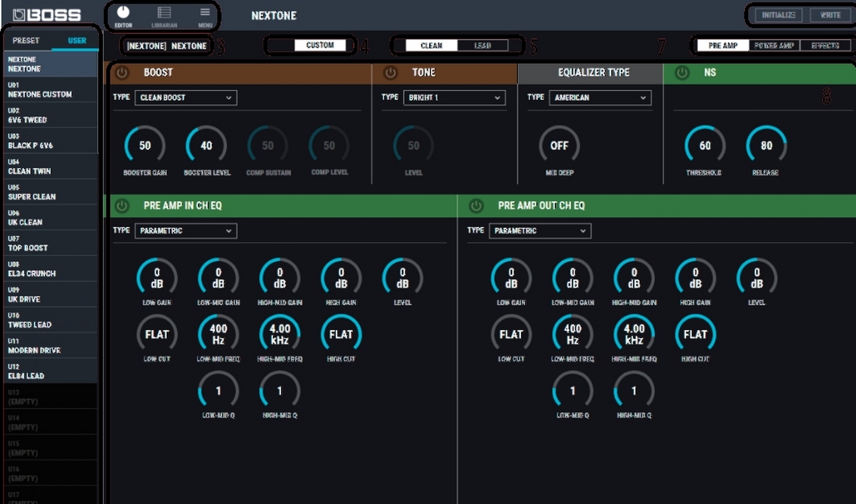Image resolution: width=856 pixels, height=504 pixels.
Task: Expand Pre Amp In EQ Parametric dropdown
Action: pyautogui.click(x=186, y=231)
